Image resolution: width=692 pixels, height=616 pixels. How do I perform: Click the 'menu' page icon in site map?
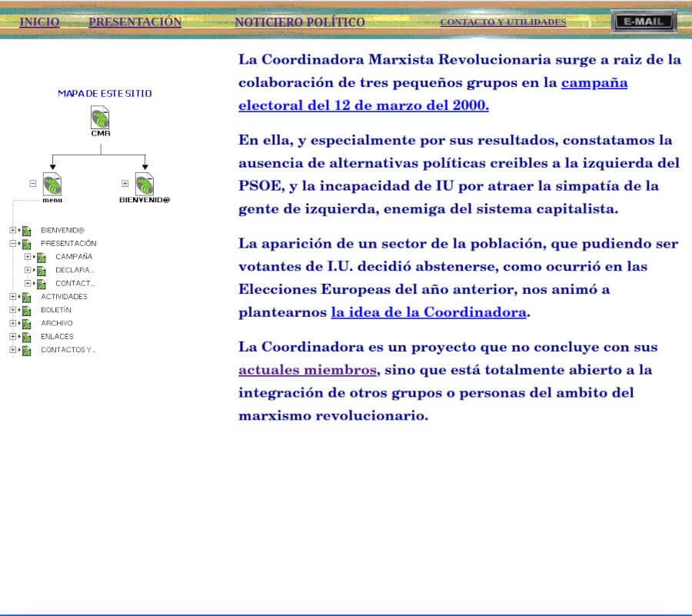[52, 184]
